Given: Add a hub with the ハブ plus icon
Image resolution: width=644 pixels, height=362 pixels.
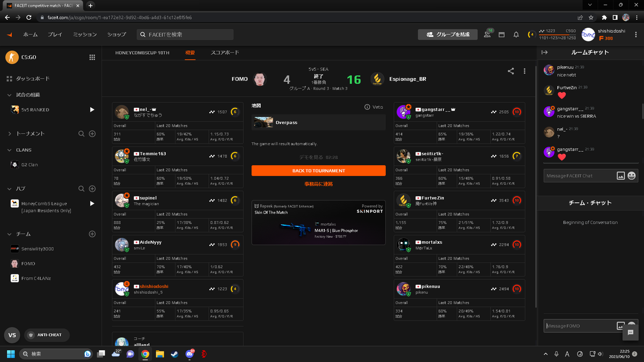Looking at the screenshot, I should pos(92,189).
